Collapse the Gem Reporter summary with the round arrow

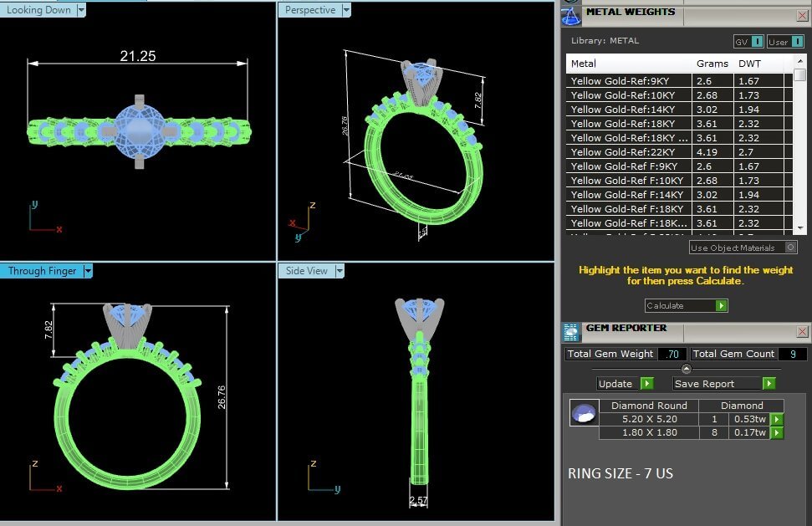coord(686,369)
